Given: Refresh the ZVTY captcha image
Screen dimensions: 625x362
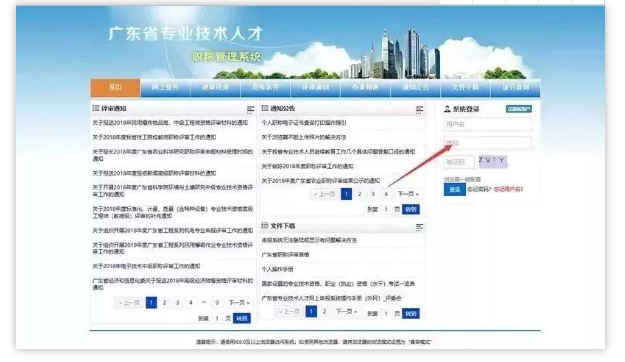Looking at the screenshot, I should pyautogui.click(x=493, y=161).
